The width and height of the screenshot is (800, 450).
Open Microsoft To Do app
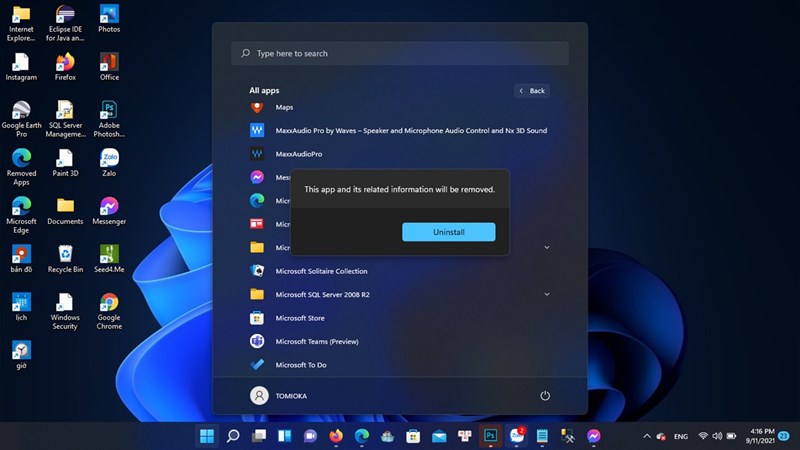(x=300, y=365)
